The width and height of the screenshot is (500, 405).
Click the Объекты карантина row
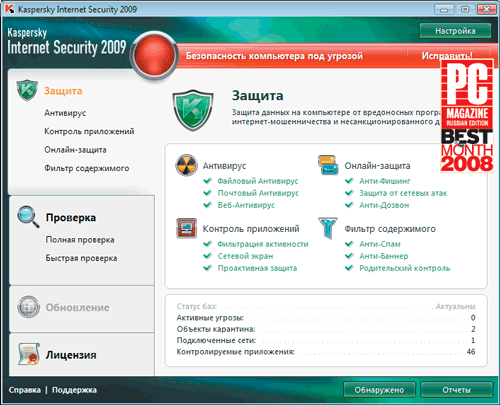326,329
